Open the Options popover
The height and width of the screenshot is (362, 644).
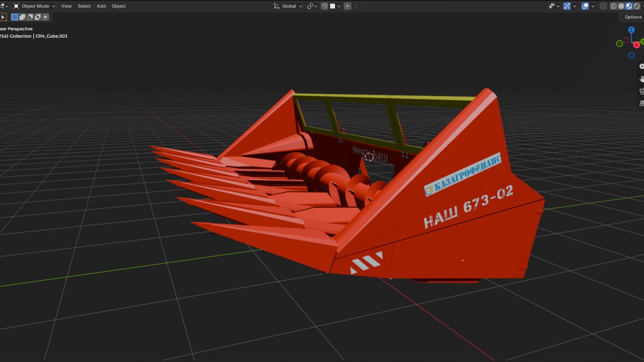[x=633, y=17]
